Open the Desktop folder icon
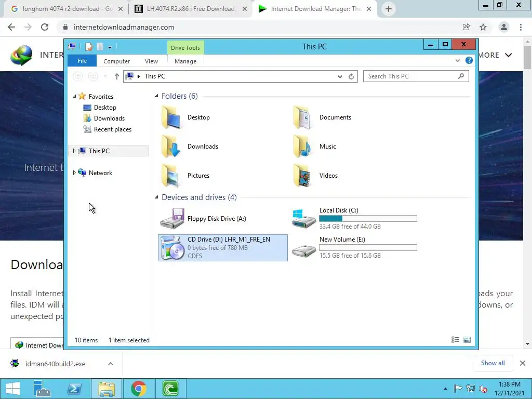 pos(171,117)
